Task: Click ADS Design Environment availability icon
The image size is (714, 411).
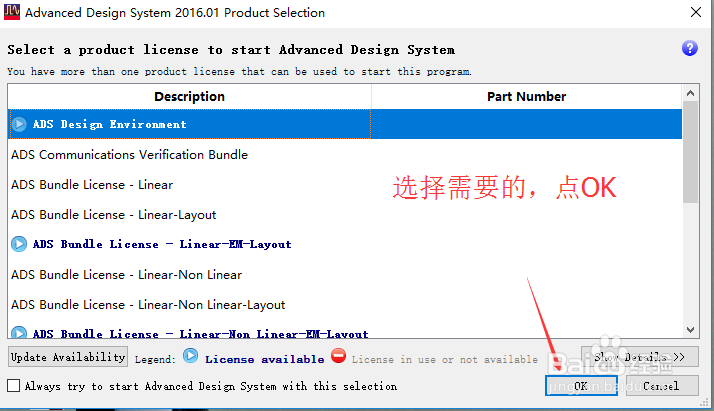Action: pos(19,124)
